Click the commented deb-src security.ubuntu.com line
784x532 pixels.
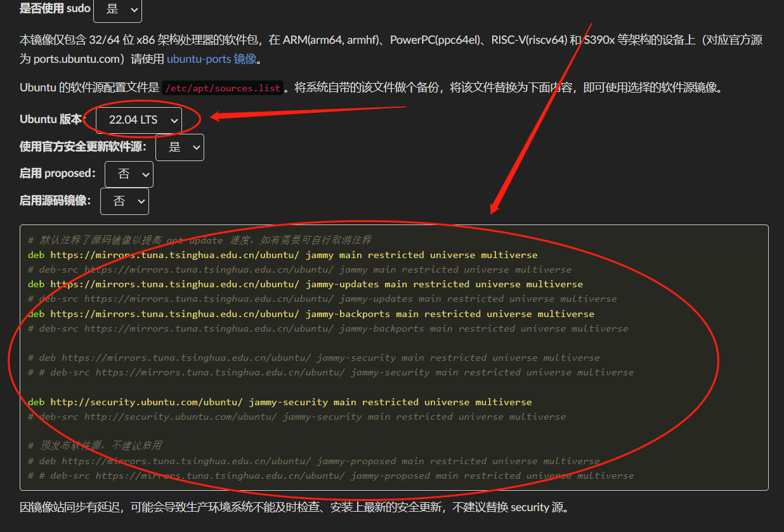point(297,417)
